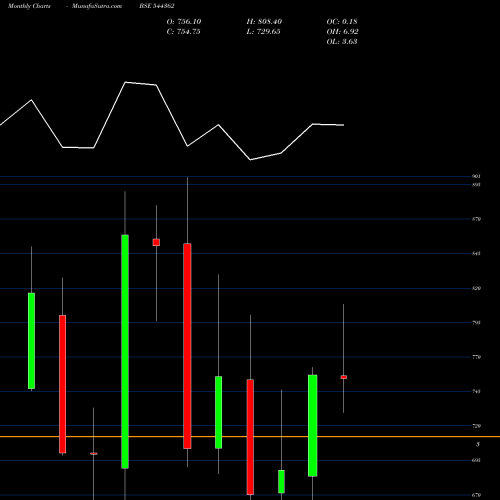Click the 670 price axis label

tap(476, 495)
